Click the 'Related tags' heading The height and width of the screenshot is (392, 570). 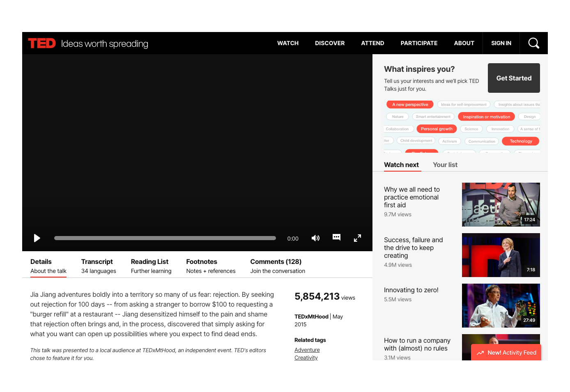[x=310, y=340]
